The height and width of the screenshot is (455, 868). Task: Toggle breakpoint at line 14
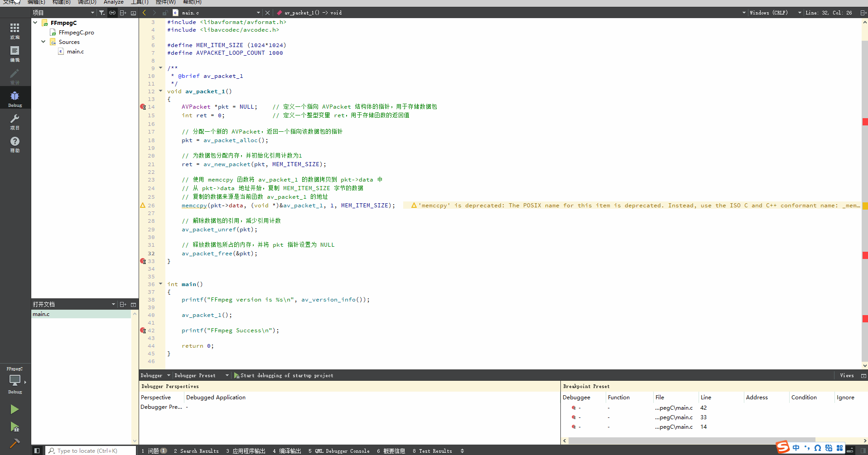click(x=143, y=107)
